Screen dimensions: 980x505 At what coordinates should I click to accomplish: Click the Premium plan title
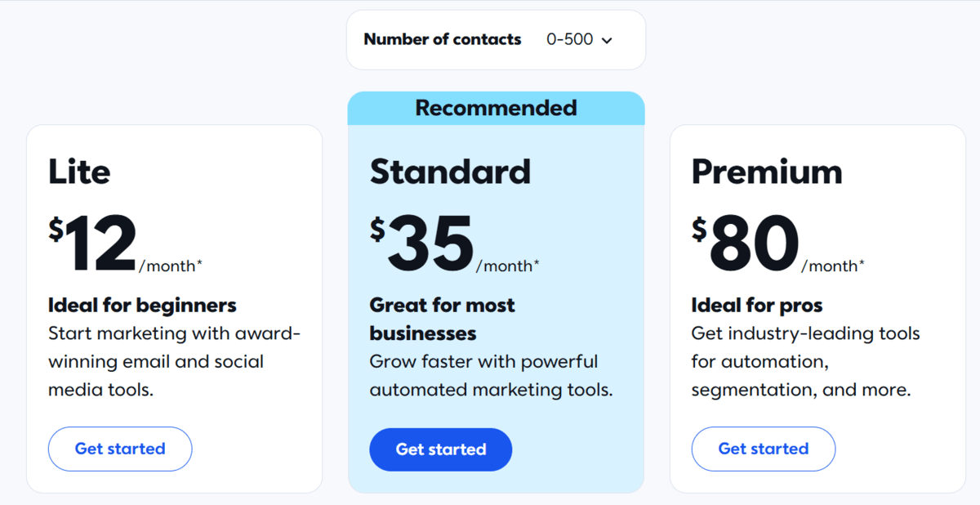tap(767, 172)
